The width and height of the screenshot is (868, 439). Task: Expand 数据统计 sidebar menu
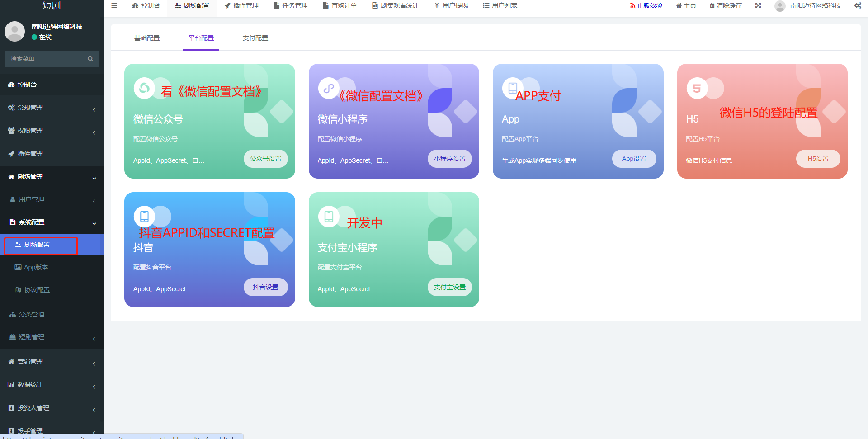52,385
